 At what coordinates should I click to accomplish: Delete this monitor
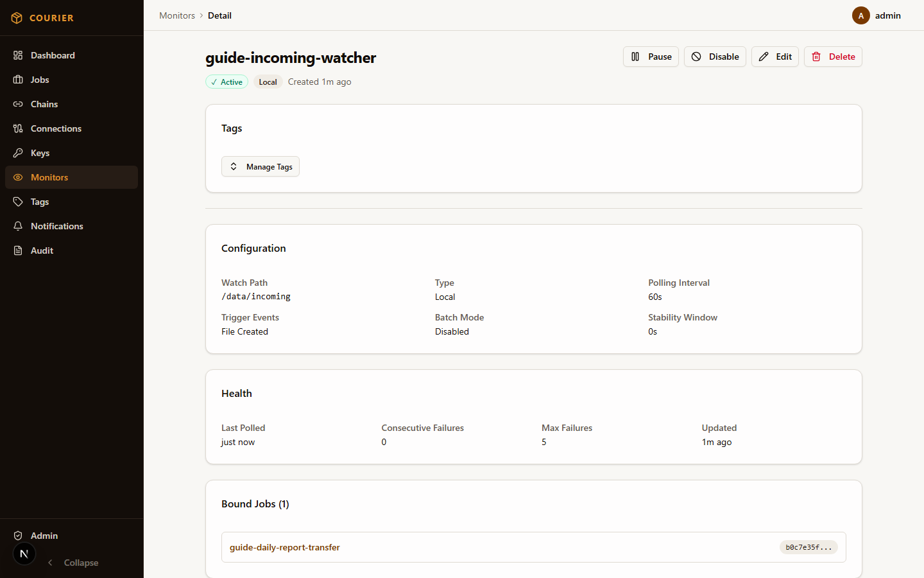(833, 57)
